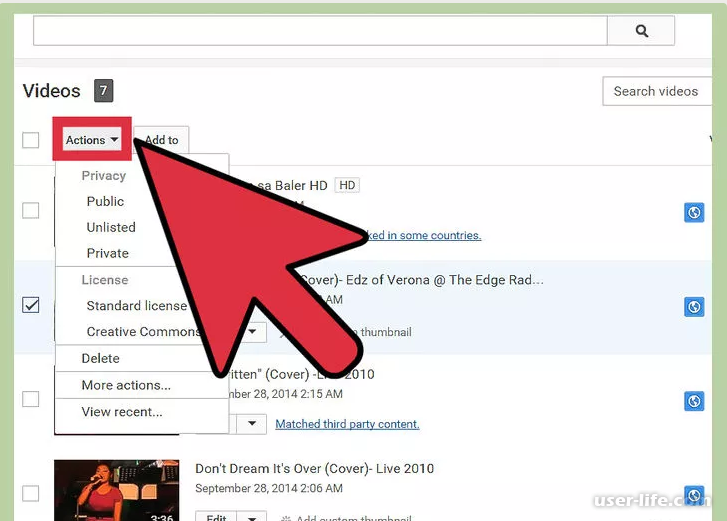Open Don't Dream It's Over (Cover) title
Image resolution: width=727 pixels, height=521 pixels.
[x=314, y=469]
